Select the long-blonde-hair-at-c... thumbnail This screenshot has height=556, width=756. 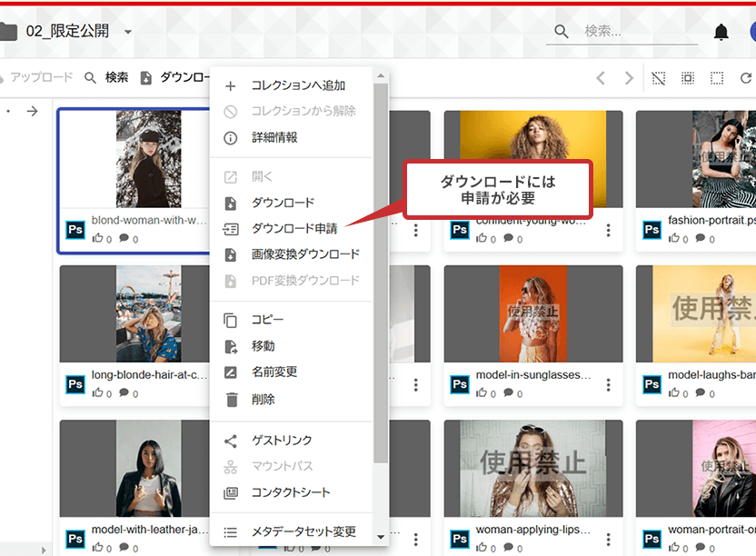(148, 313)
